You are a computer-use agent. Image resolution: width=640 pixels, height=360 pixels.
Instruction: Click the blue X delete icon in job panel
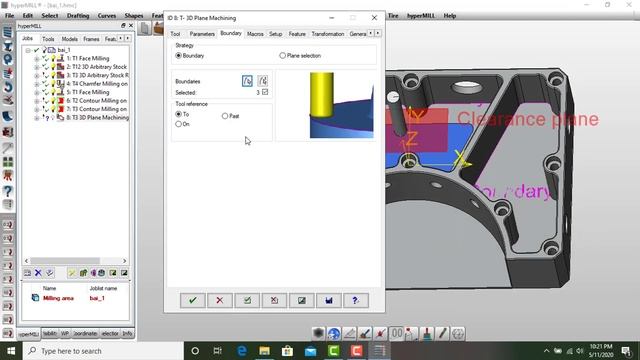pyautogui.click(x=38, y=273)
